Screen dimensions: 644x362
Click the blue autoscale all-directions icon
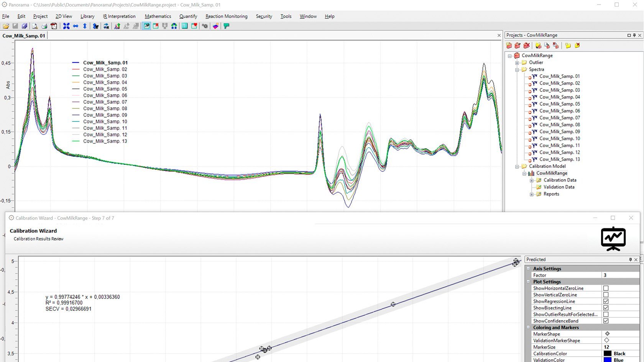[x=66, y=26]
